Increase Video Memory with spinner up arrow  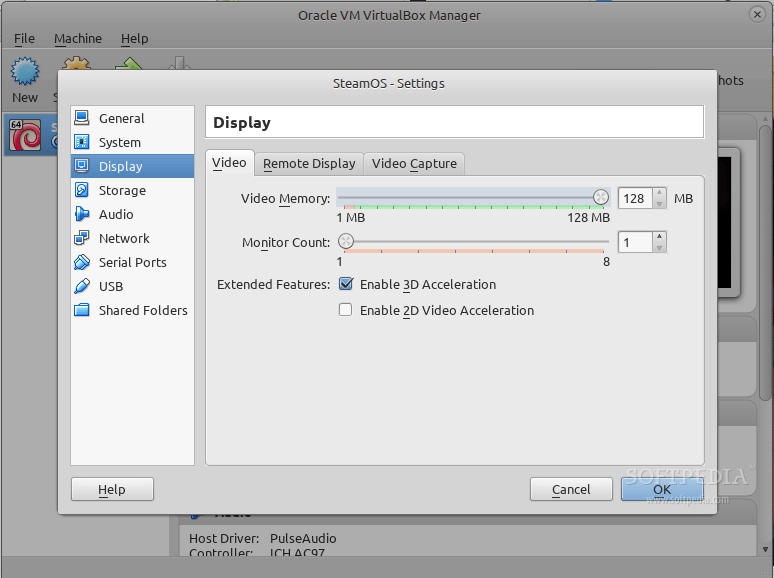(658, 193)
